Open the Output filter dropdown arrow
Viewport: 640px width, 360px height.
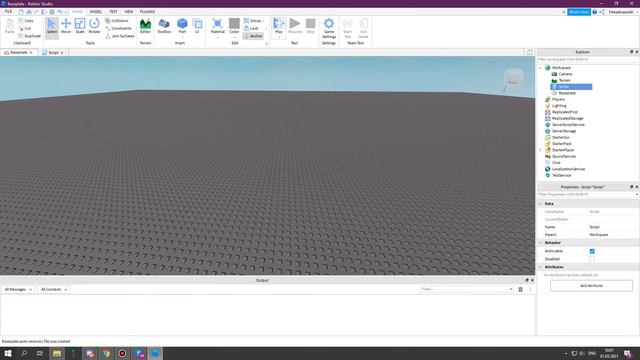pos(511,289)
